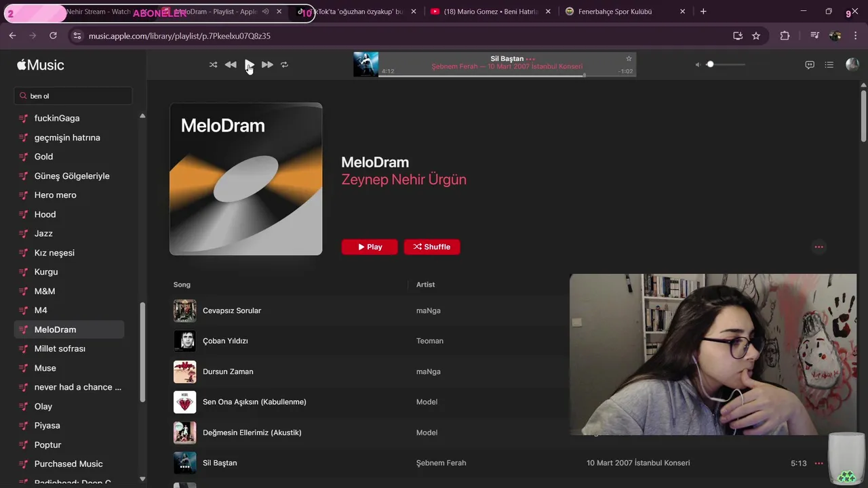Click the MeloDram playlist cover art
This screenshot has height=488, width=868.
pyautogui.click(x=246, y=179)
